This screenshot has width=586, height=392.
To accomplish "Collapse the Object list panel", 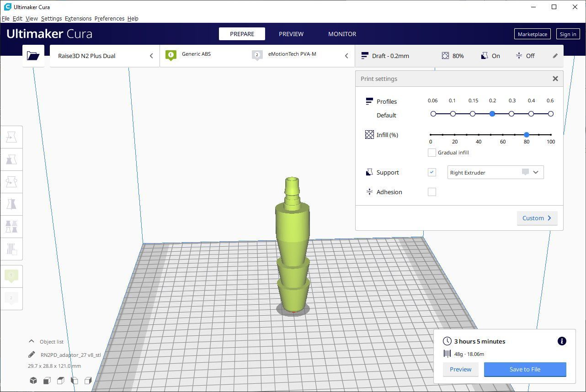I will (x=32, y=341).
